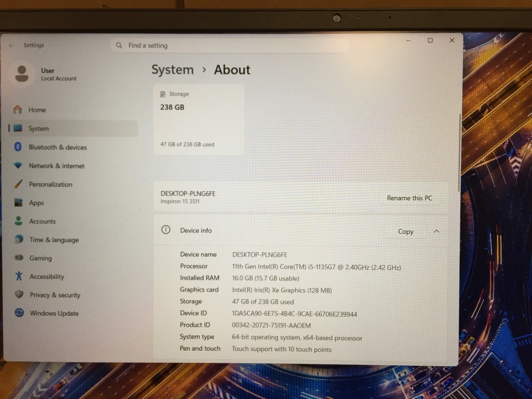This screenshot has width=532, height=399.
Task: Click the Time & language globe icon
Action: click(19, 239)
